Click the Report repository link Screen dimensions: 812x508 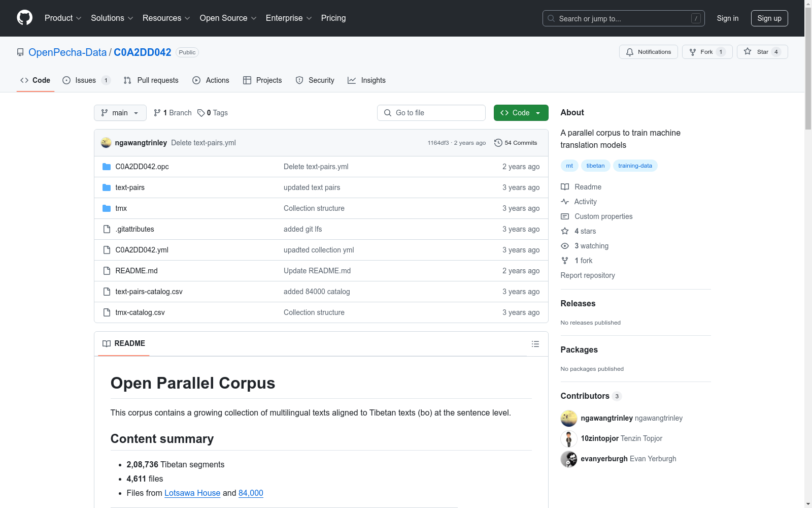(x=588, y=275)
